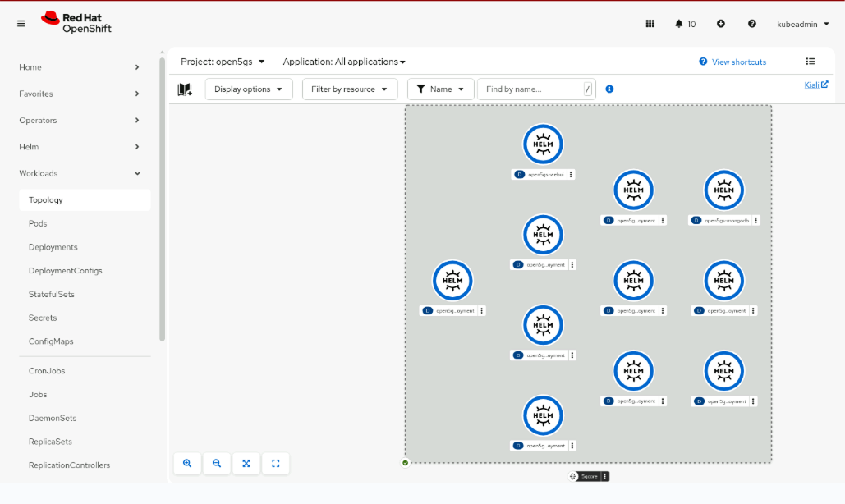
Task: Click the sidebar vertical scrollbar
Action: pyautogui.click(x=163, y=199)
